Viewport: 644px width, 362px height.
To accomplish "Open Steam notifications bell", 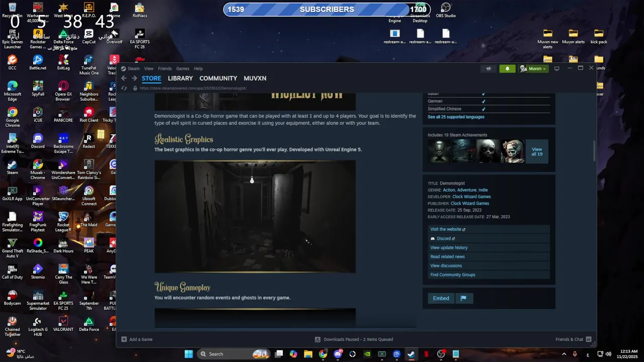I will (x=507, y=68).
